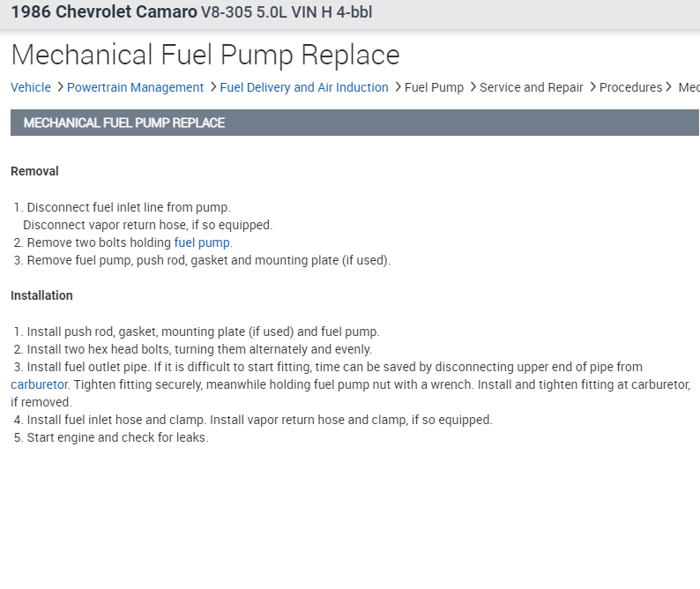Viewport: 700px width, 589px height.
Task: Open the Procedures breadcrumb item
Action: point(630,87)
